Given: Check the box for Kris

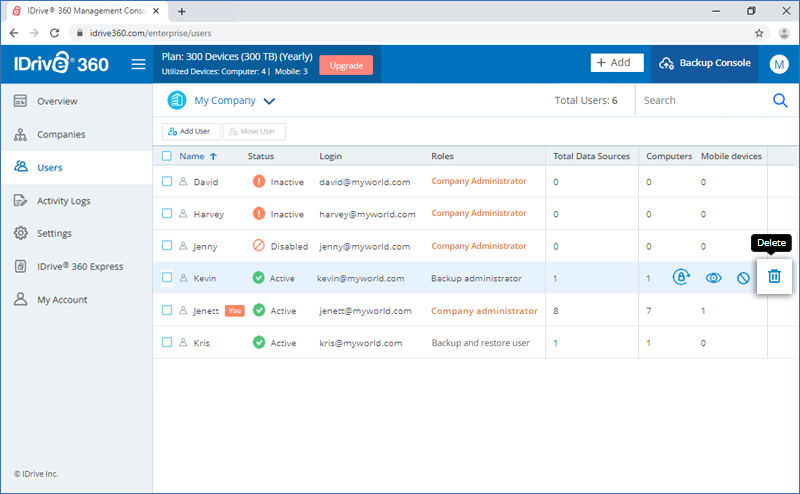Looking at the screenshot, I should (x=167, y=342).
